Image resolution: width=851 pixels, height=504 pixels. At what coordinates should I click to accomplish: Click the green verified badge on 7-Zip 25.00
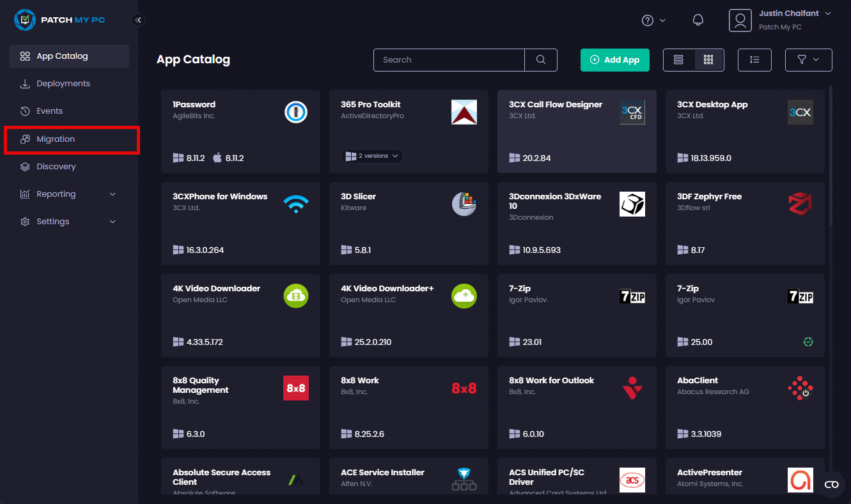coord(808,342)
